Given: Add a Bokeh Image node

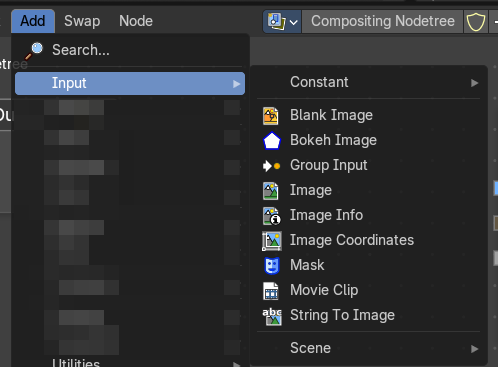Looking at the screenshot, I should click(x=369, y=140).
